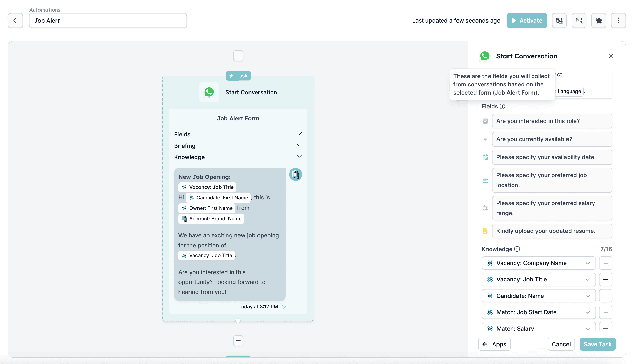Image resolution: width=637 pixels, height=364 pixels.
Task: Click the read-receipt double check icon
Action: click(284, 307)
